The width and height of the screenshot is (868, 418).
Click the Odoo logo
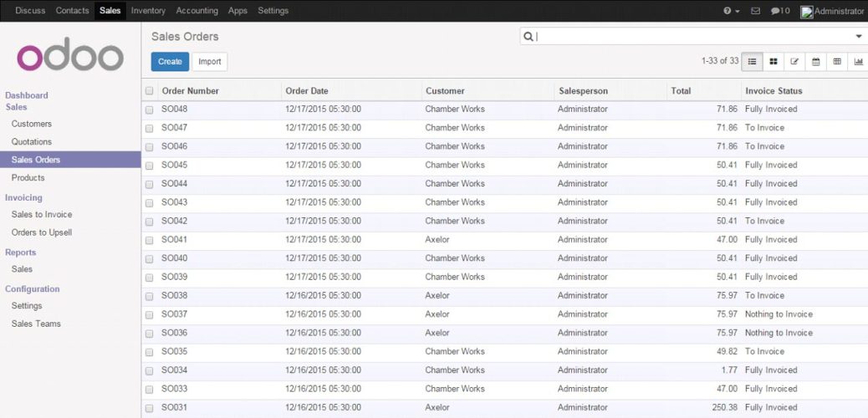69,54
